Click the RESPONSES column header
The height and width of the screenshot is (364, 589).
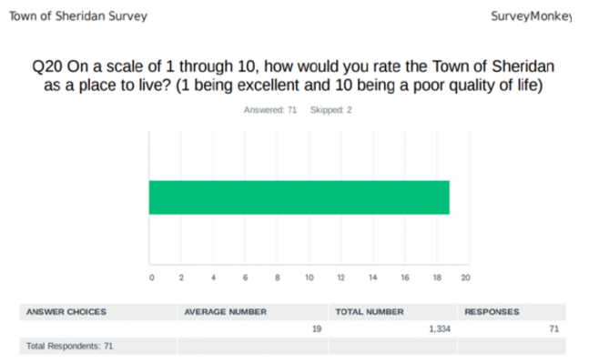pos(492,312)
